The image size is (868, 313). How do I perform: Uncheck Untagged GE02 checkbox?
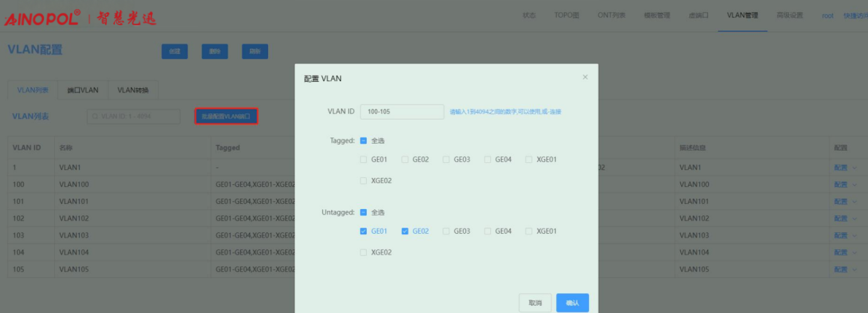(405, 231)
